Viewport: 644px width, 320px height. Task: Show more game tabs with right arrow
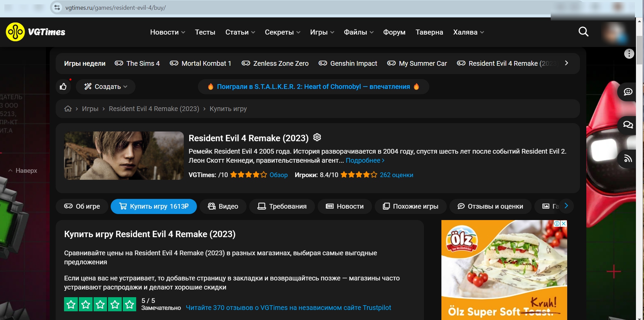(566, 206)
